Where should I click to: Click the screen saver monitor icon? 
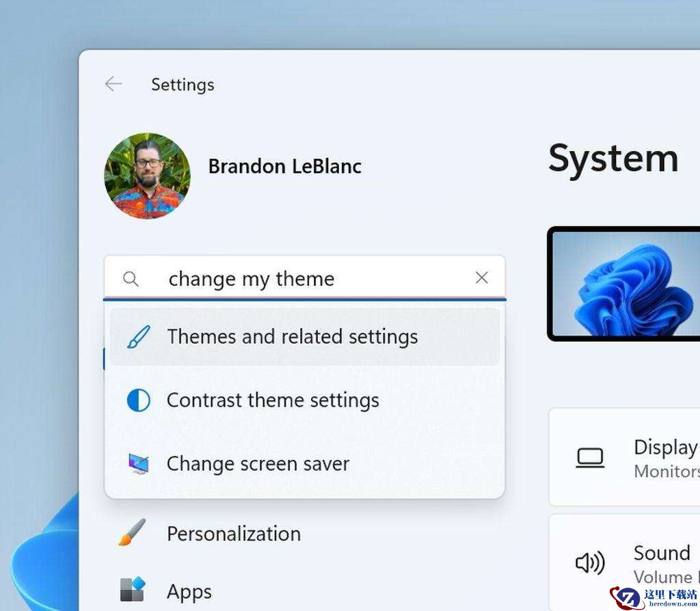[139, 464]
